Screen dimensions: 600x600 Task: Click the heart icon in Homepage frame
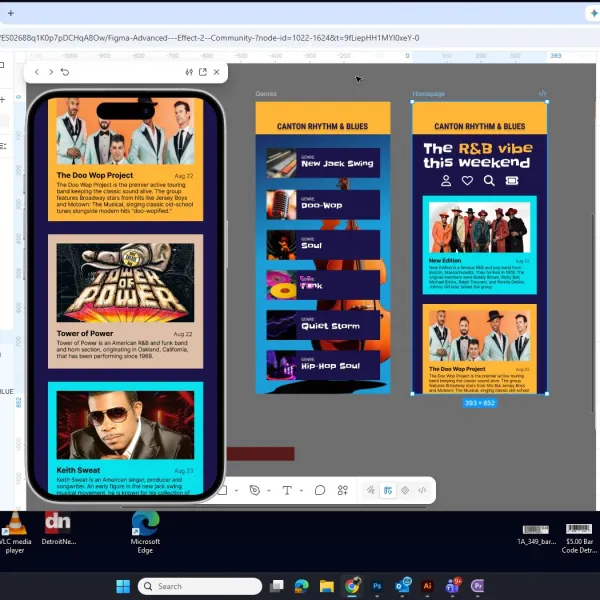(467, 180)
